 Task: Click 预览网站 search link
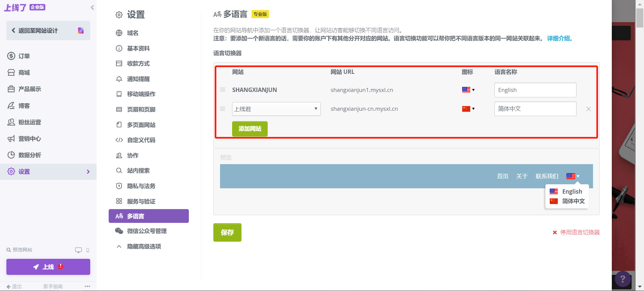point(19,250)
